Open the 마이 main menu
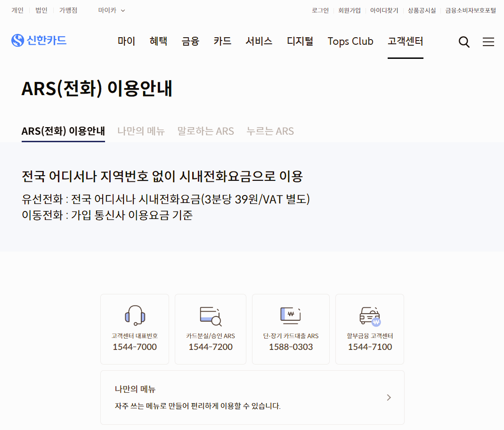Image resolution: width=504 pixels, height=430 pixels. pyautogui.click(x=126, y=41)
